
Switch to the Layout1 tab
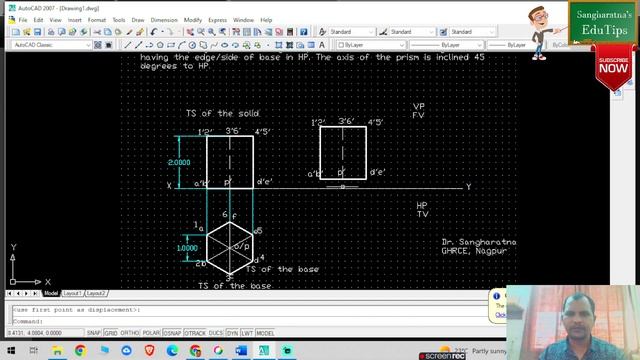click(72, 293)
